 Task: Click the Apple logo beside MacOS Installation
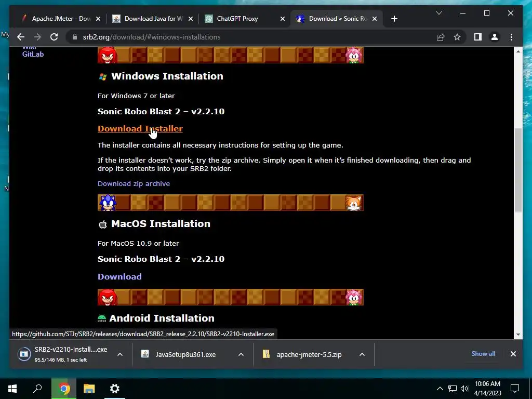pyautogui.click(x=102, y=224)
